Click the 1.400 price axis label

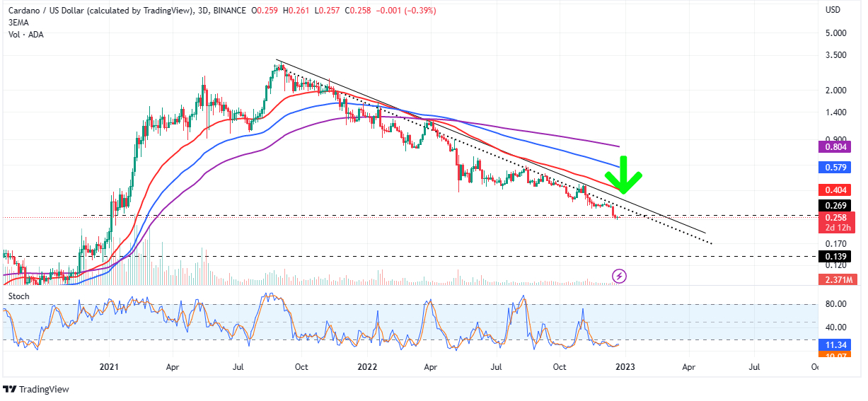pos(836,112)
